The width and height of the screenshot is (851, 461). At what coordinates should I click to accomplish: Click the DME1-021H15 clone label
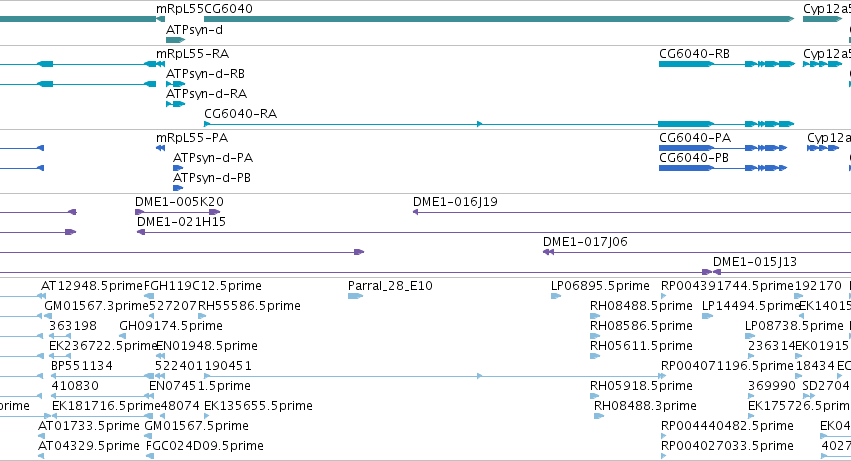[x=181, y=222]
